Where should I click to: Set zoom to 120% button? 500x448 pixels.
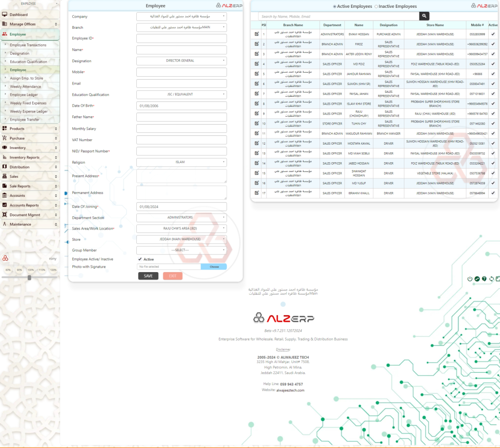(53, 270)
